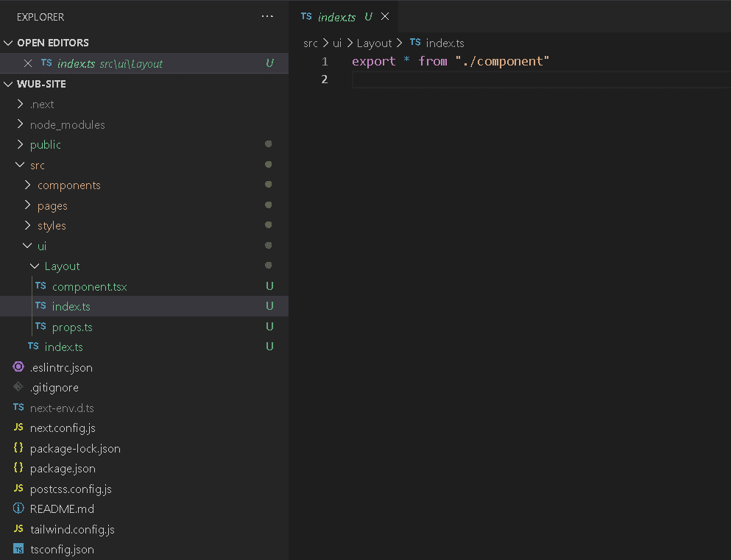
Task: Open props.ts in the file tree
Action: coord(72,327)
